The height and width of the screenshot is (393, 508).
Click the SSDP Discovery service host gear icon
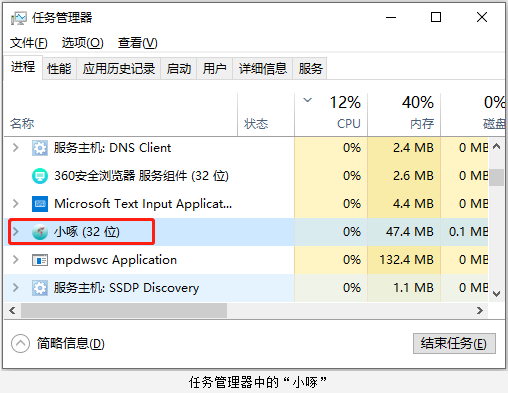coord(40,288)
